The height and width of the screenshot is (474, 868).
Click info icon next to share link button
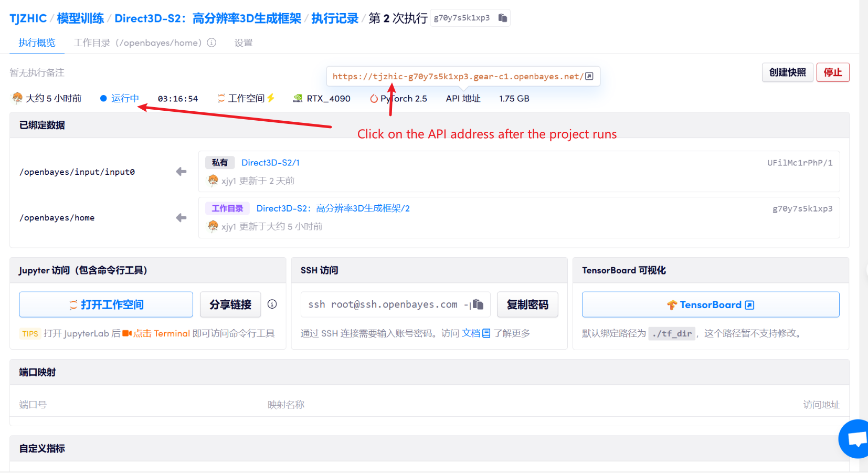tap(272, 304)
